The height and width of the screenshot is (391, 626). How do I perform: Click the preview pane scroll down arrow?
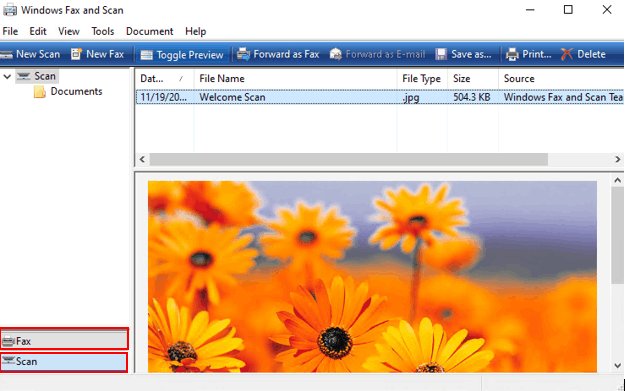(x=618, y=365)
